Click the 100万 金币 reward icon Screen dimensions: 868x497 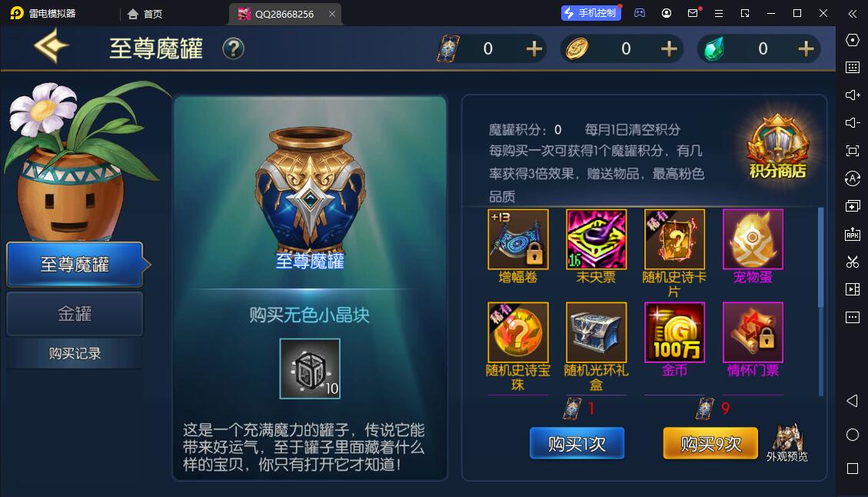(674, 332)
